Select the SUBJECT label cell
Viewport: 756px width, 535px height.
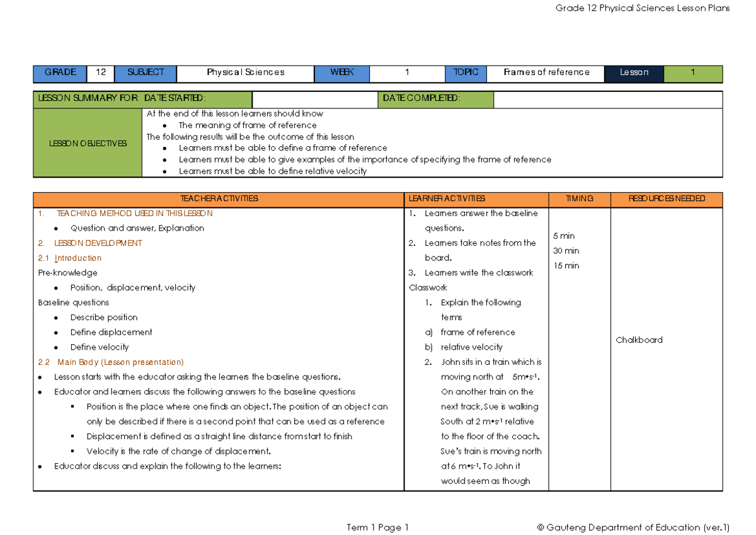146,74
